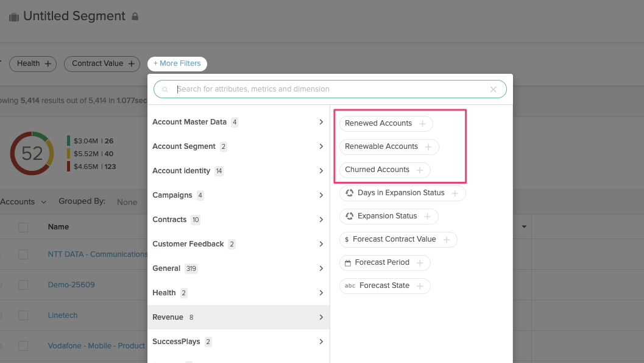Viewport: 644px width, 363px height.
Task: Click the plus icon on Health filter
Action: click(x=48, y=63)
